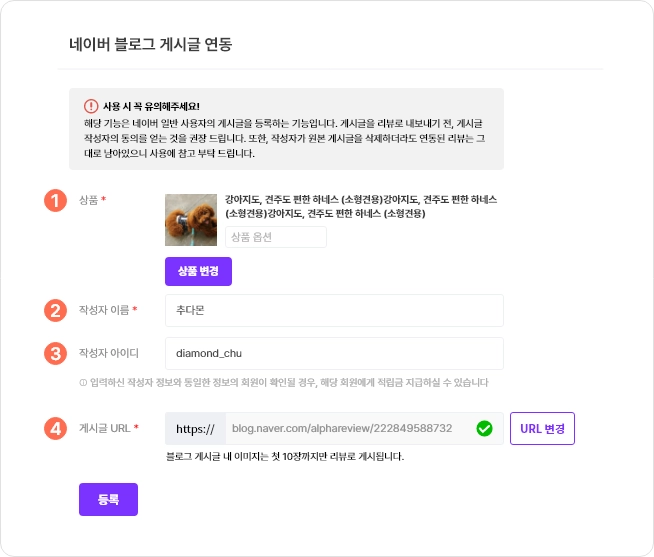
Task: Click the green URL verified checkmark
Action: coord(485,429)
